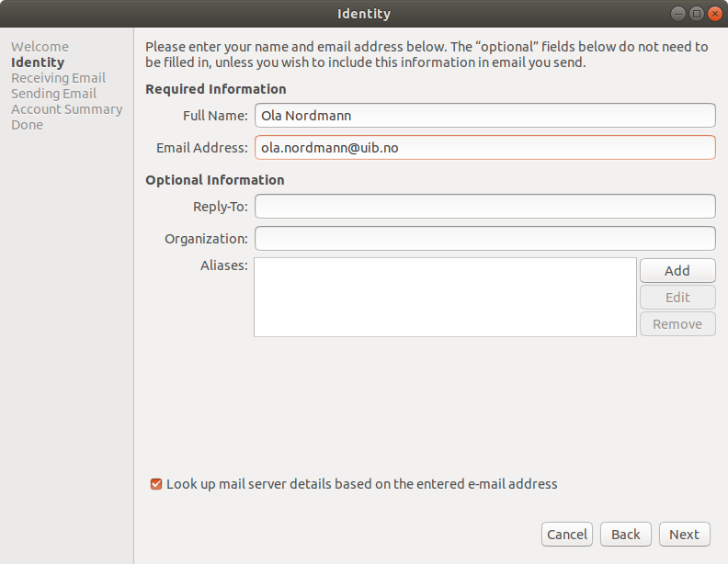Click the grayed-out Remove alias button
Screen dimensions: 728x564
pos(677,324)
